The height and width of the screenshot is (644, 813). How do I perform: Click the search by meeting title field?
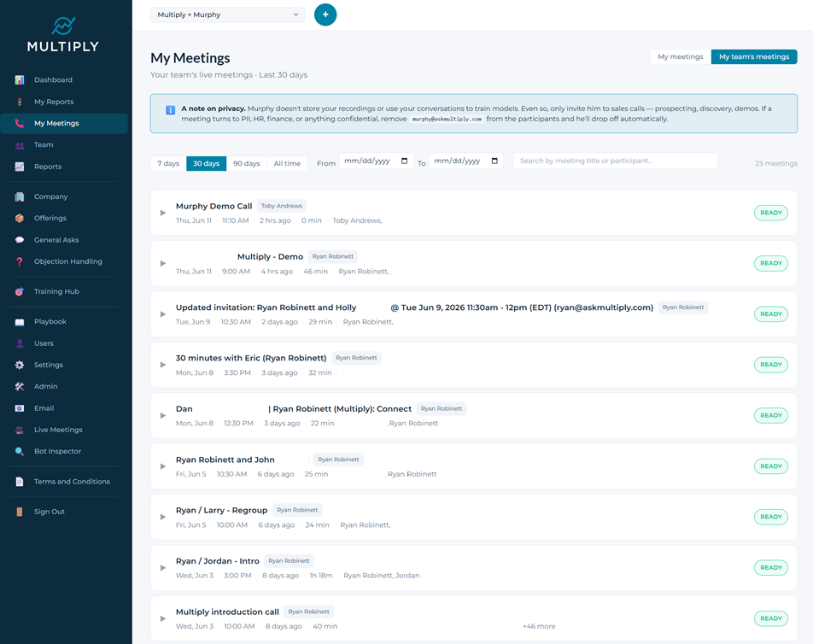(x=615, y=161)
